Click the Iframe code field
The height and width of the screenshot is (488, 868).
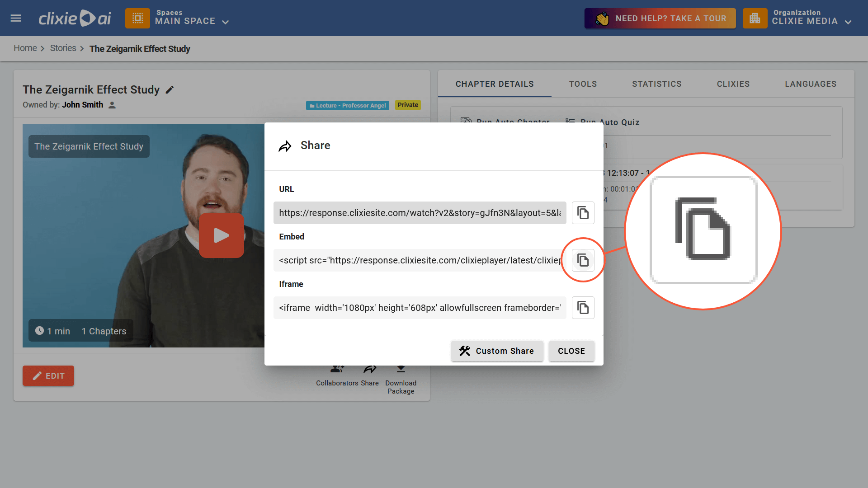coord(420,308)
